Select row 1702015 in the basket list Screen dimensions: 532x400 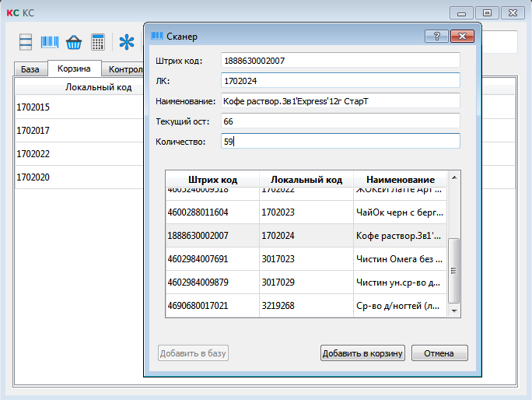point(79,107)
